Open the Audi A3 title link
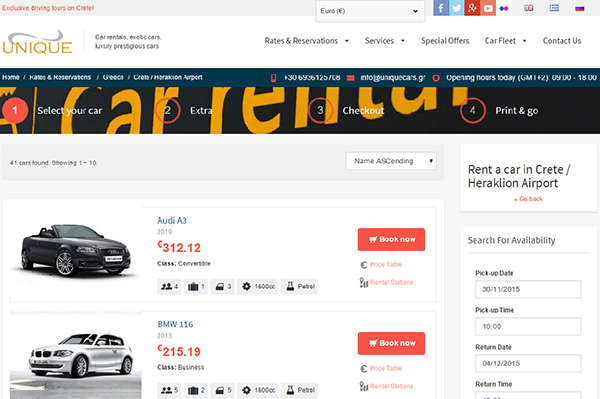Image resolution: width=600 pixels, height=399 pixels. pos(172,221)
